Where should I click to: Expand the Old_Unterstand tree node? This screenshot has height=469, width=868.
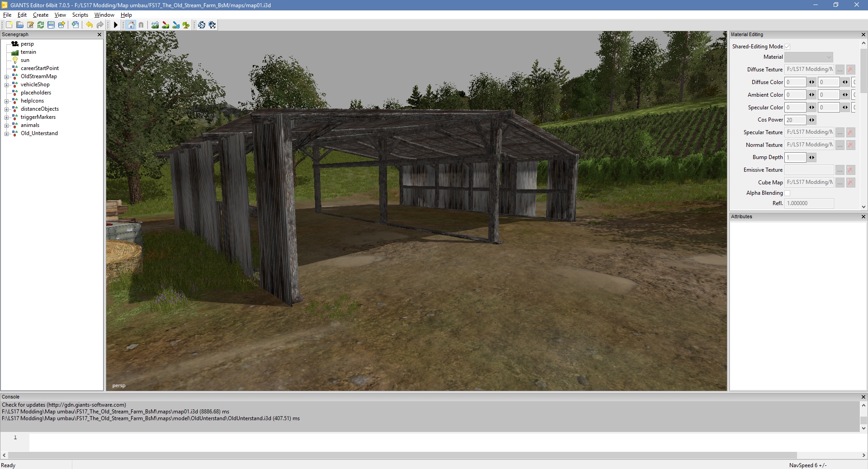7,134
